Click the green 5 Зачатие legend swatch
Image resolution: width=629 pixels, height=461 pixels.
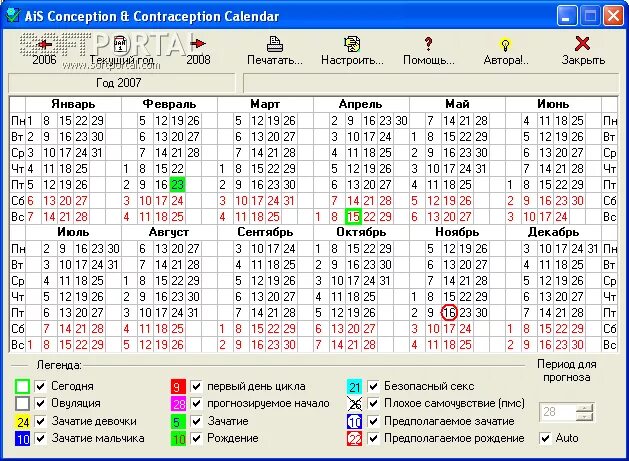(178, 422)
